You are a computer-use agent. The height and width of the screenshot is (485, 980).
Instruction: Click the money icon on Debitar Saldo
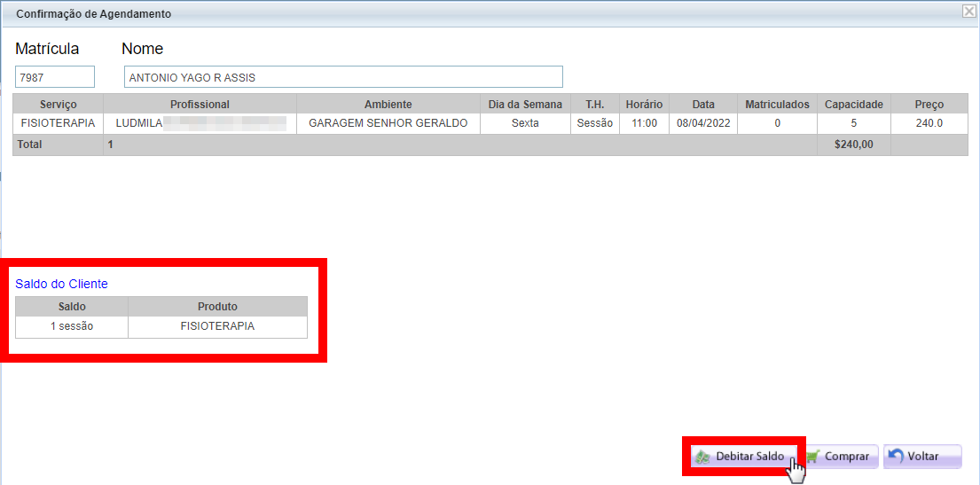click(x=703, y=457)
